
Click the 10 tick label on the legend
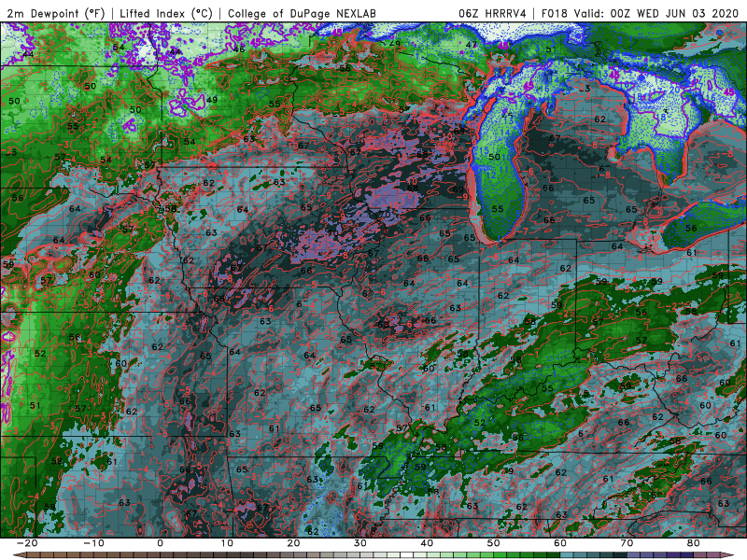point(227,543)
